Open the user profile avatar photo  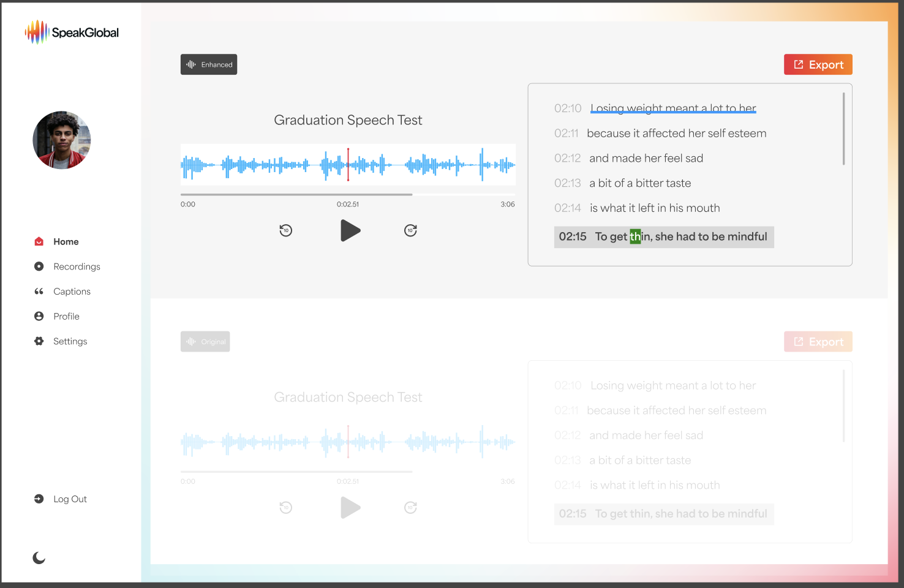(62, 140)
